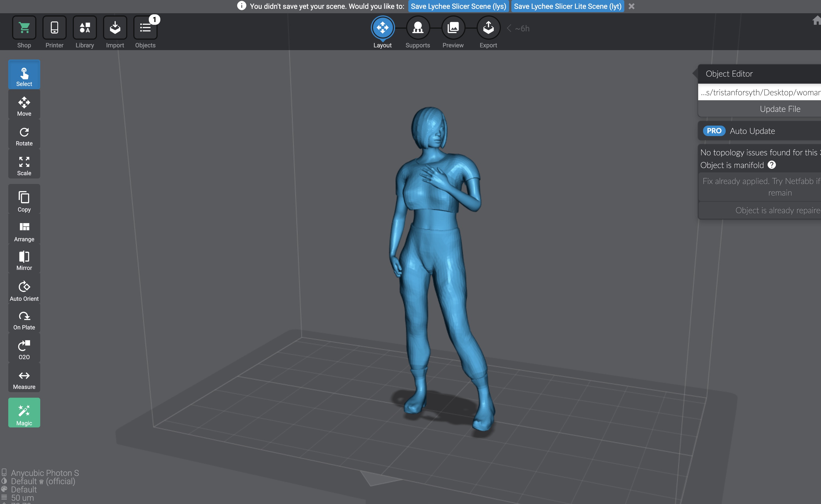Activate the Scale tool
821x504 pixels.
click(x=24, y=163)
